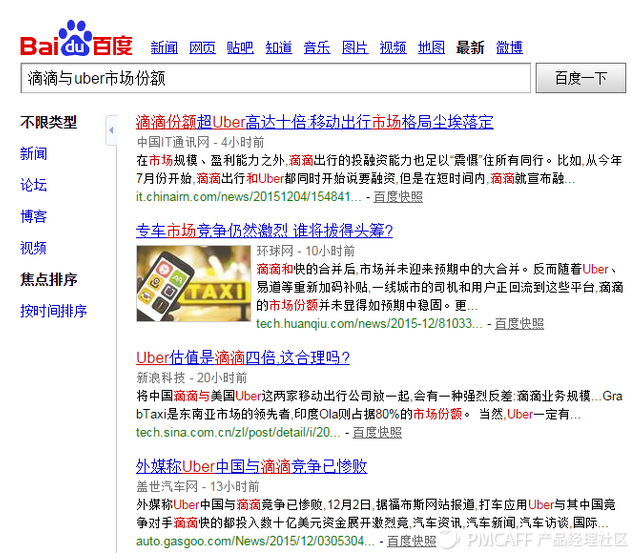Click the 百度一下 search button
Viewport: 639px width, 560px height.
tap(581, 78)
